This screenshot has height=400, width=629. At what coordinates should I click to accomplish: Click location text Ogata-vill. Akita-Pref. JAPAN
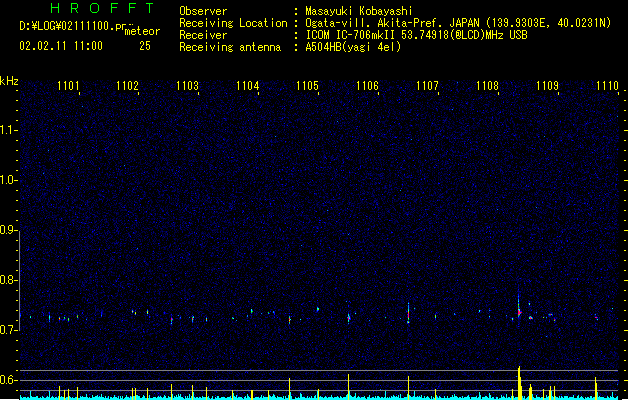click(x=392, y=23)
